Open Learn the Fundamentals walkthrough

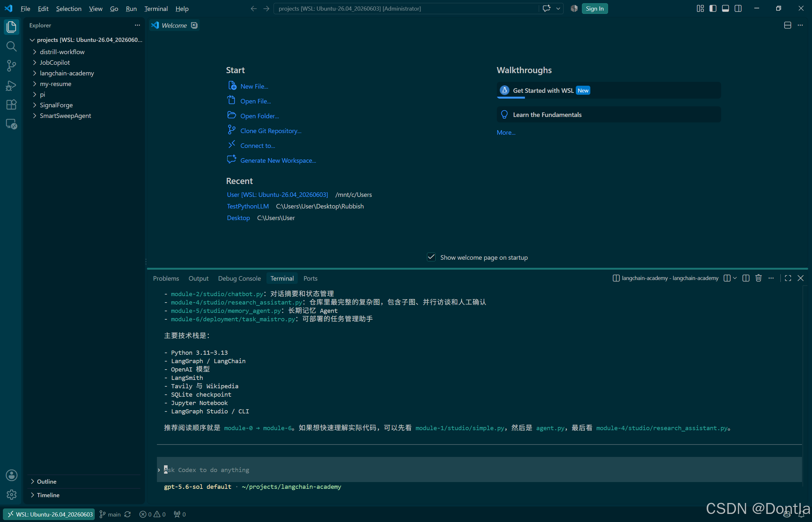609,115
